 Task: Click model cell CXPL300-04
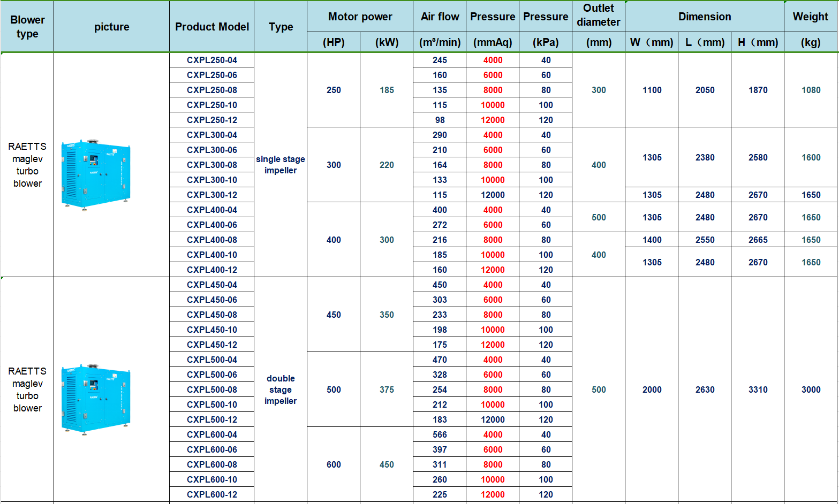coord(212,135)
